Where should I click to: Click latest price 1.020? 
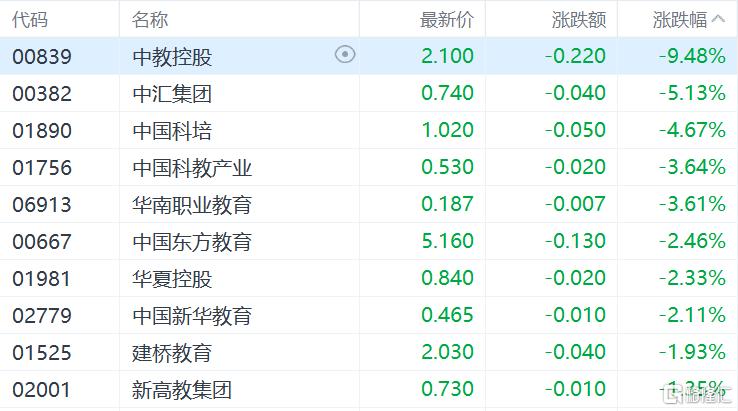coord(447,130)
